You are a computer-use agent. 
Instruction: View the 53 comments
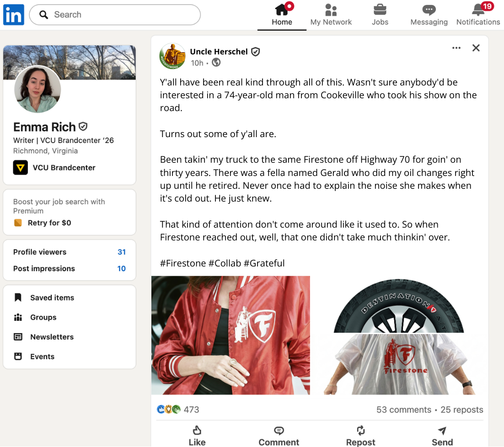click(404, 410)
